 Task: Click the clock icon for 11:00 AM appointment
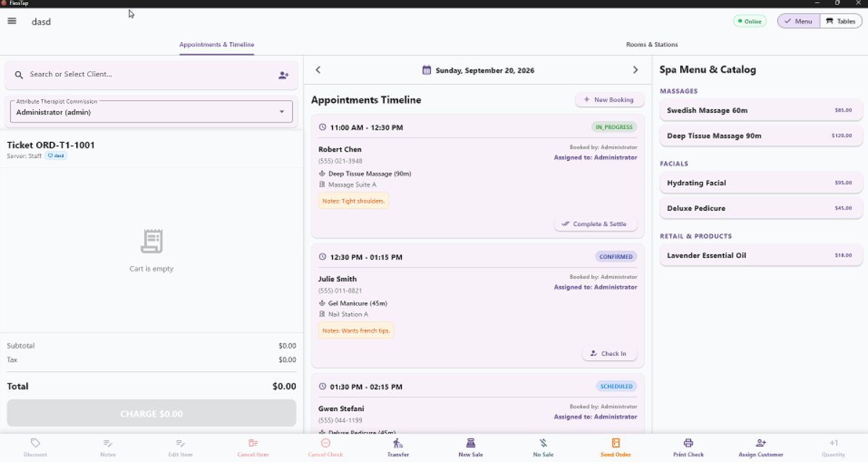pyautogui.click(x=323, y=128)
